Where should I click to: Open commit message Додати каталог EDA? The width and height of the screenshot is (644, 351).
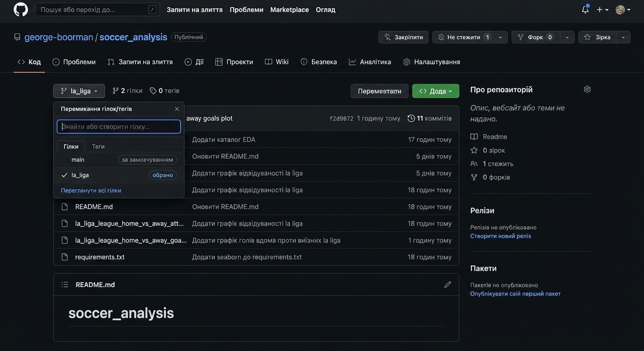(224, 139)
